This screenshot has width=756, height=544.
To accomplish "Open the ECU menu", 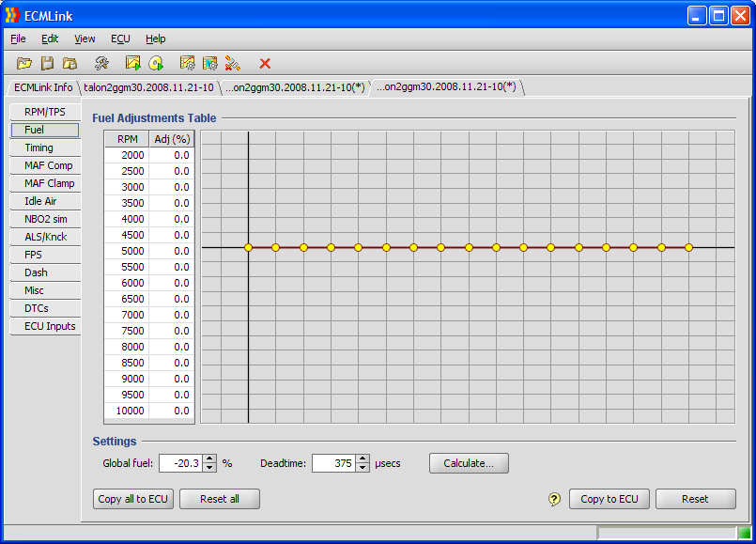I will pyautogui.click(x=120, y=39).
